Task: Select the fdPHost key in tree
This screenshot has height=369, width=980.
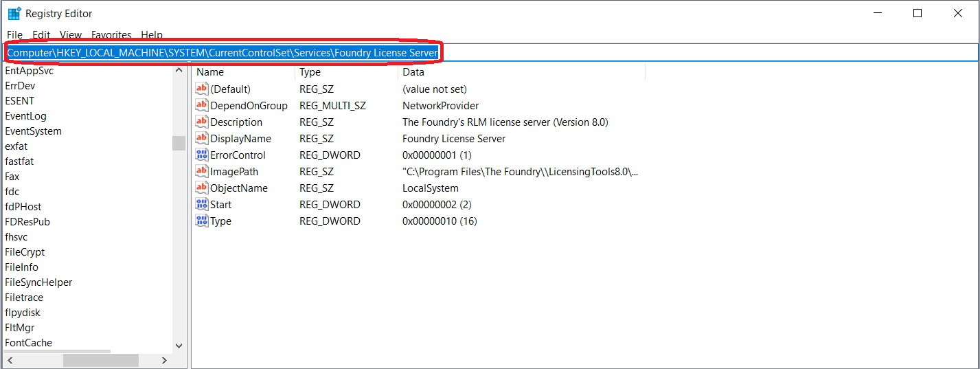Action: 23,207
